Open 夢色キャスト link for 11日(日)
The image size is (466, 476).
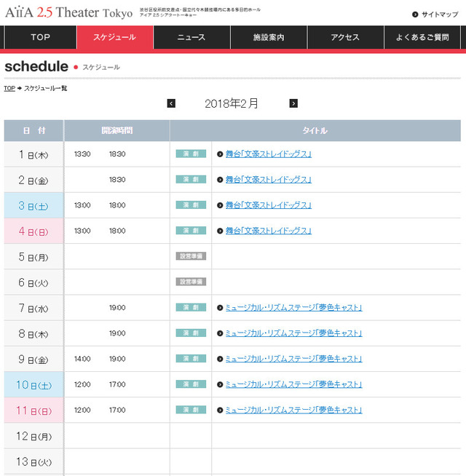pyautogui.click(x=293, y=410)
